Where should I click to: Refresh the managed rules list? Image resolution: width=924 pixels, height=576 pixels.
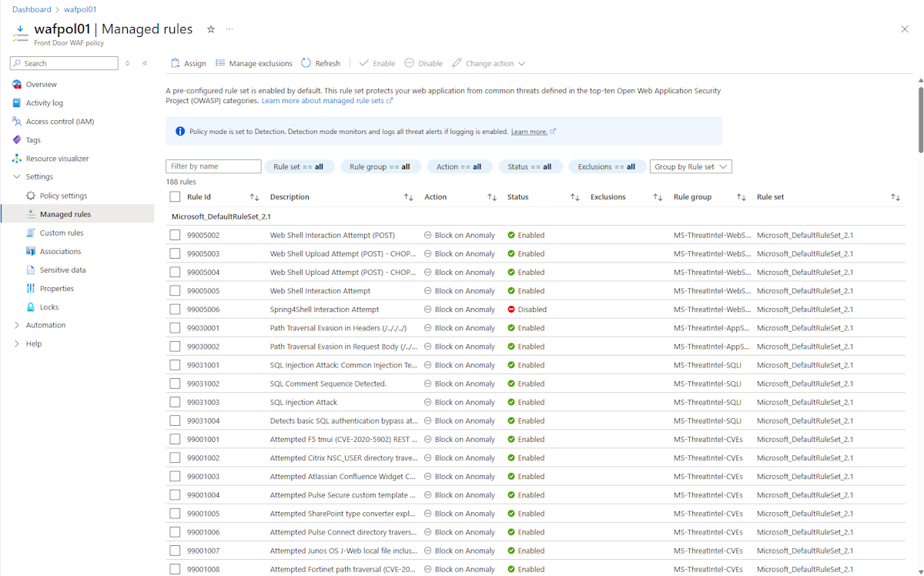320,63
